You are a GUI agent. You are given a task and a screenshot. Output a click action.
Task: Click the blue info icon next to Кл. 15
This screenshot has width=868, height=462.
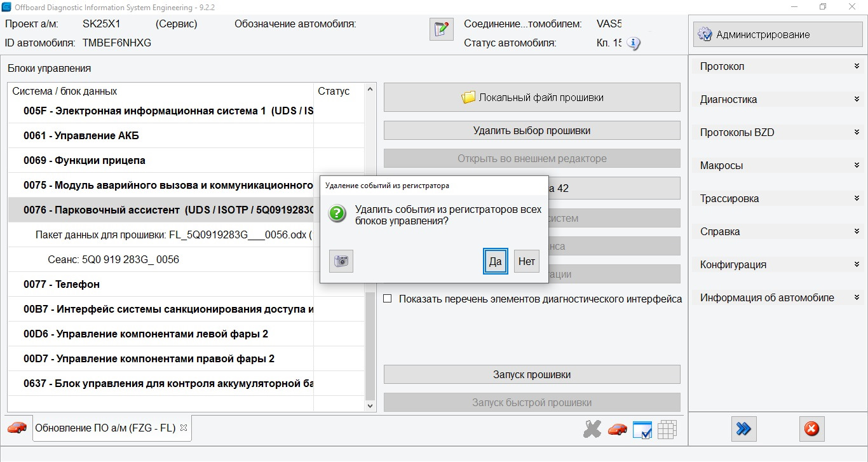(634, 43)
